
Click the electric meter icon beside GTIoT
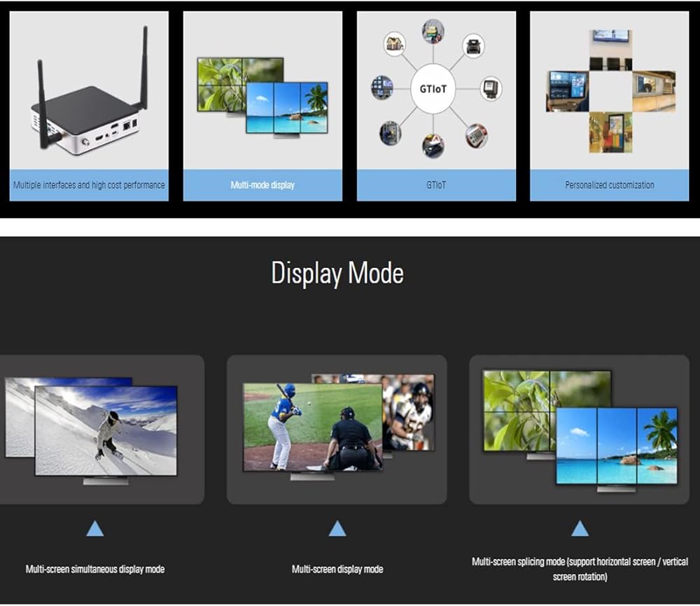point(490,89)
